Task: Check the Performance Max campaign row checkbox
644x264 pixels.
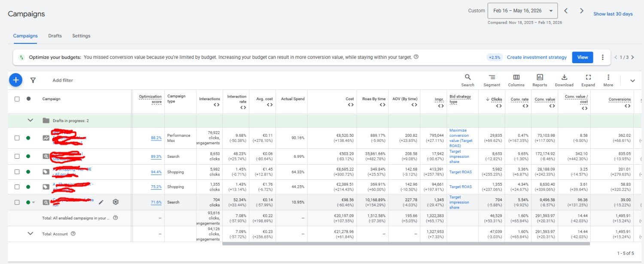Action: click(17, 138)
